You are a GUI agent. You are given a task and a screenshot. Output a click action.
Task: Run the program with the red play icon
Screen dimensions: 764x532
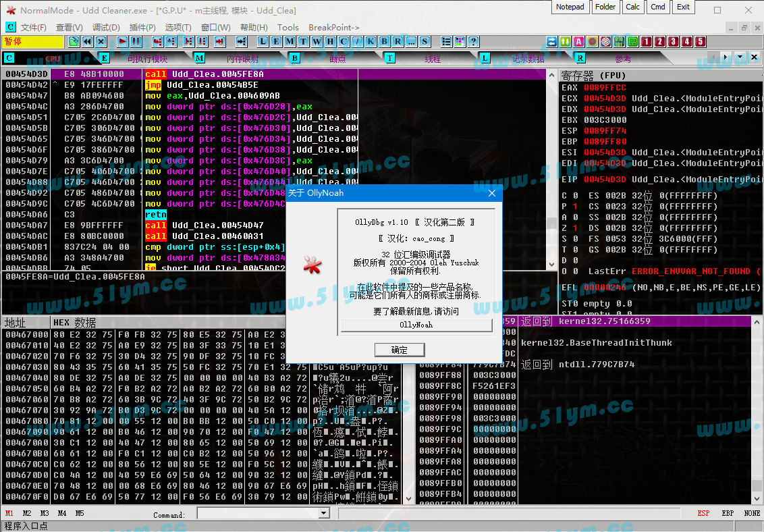(x=122, y=41)
